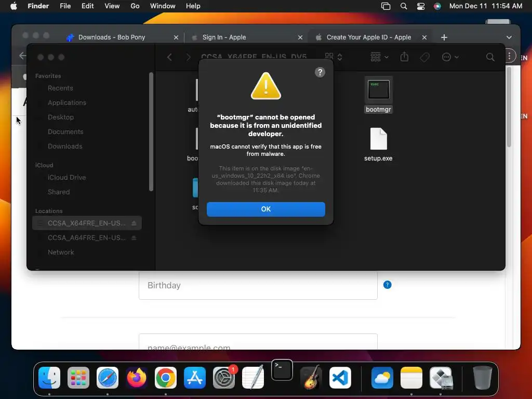The width and height of the screenshot is (532, 399).
Task: Click the Birthday input field
Action: [x=258, y=285]
